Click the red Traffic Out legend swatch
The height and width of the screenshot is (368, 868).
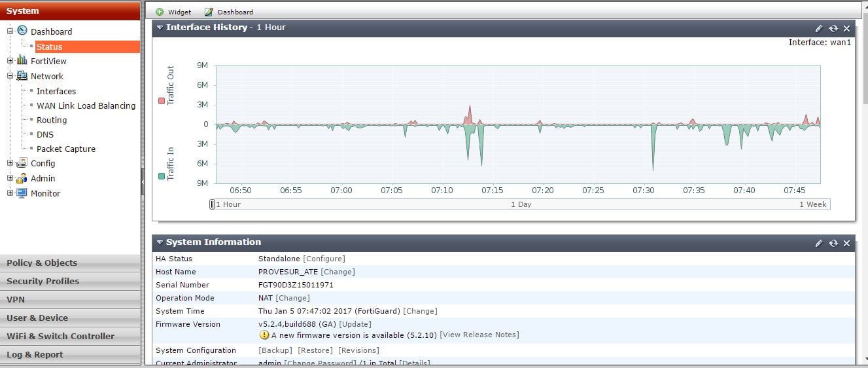pos(162,100)
